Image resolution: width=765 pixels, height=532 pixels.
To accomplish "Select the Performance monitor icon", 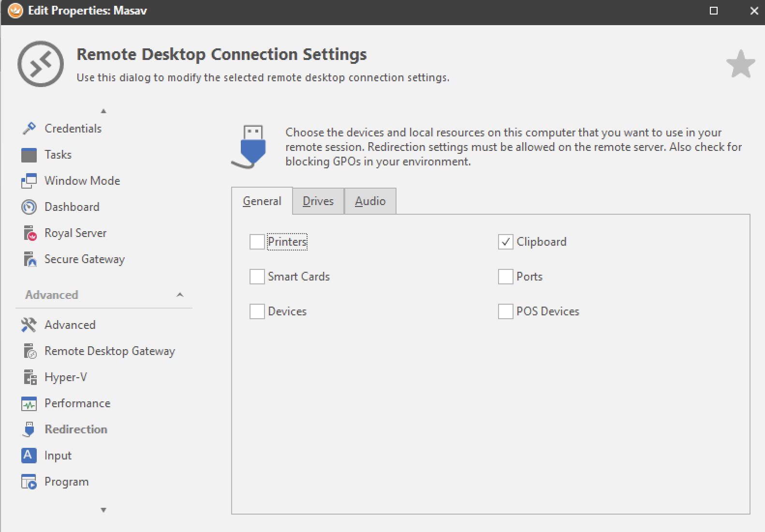I will 29,404.
